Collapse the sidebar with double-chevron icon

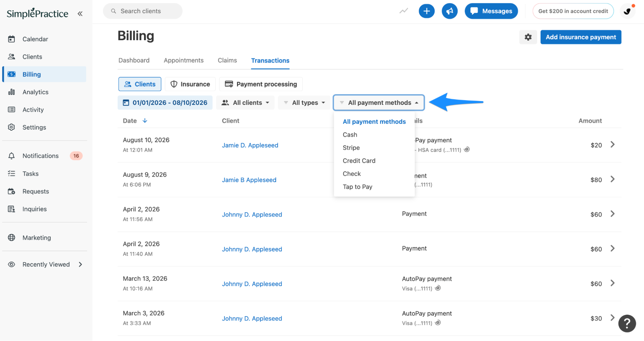(x=80, y=14)
